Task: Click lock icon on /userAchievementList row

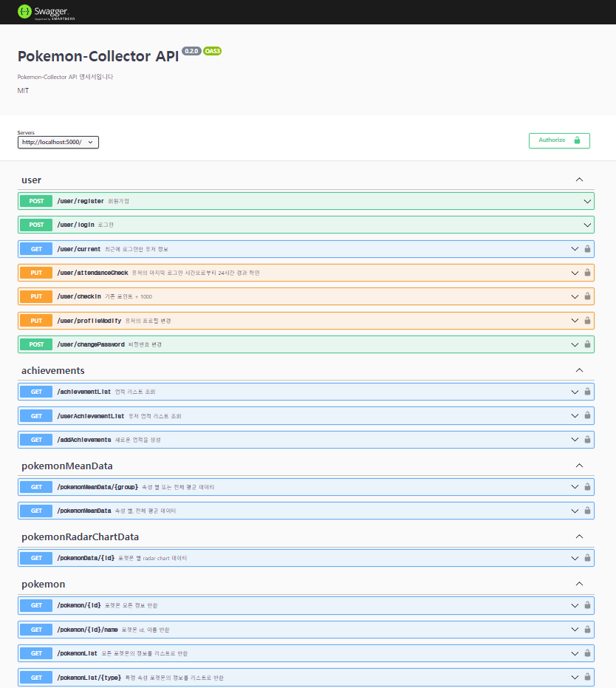Action: (x=587, y=415)
